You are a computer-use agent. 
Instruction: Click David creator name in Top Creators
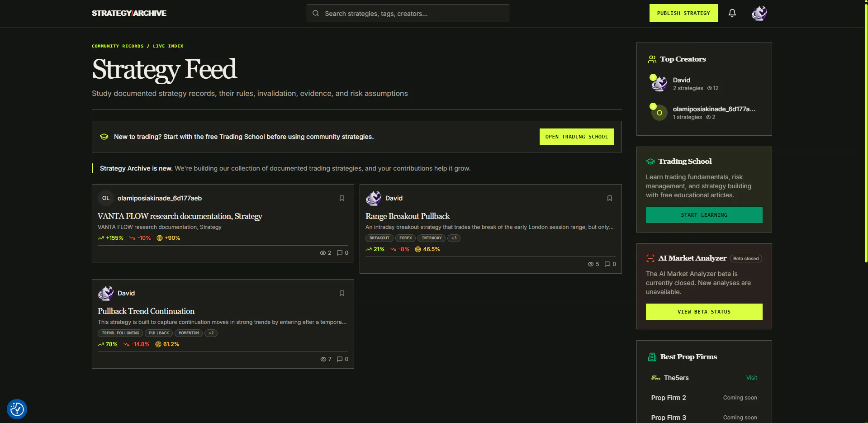pos(681,80)
